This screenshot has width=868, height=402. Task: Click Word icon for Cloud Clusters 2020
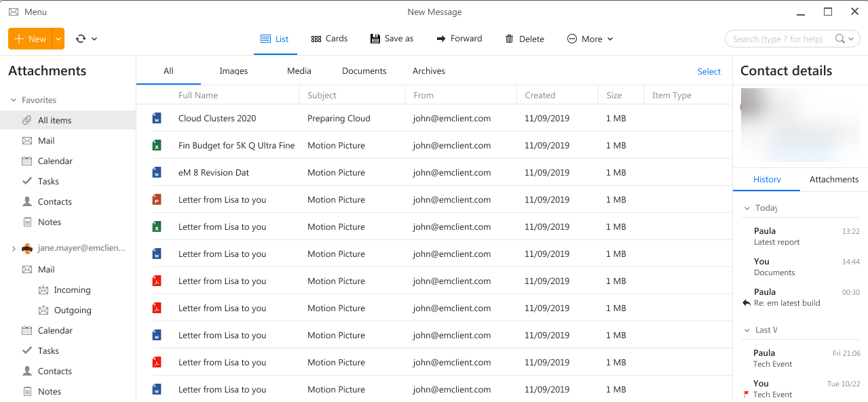(x=157, y=119)
